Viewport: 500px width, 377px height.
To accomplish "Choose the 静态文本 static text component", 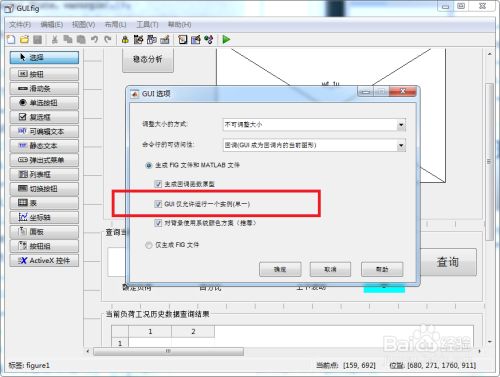I will (44, 146).
